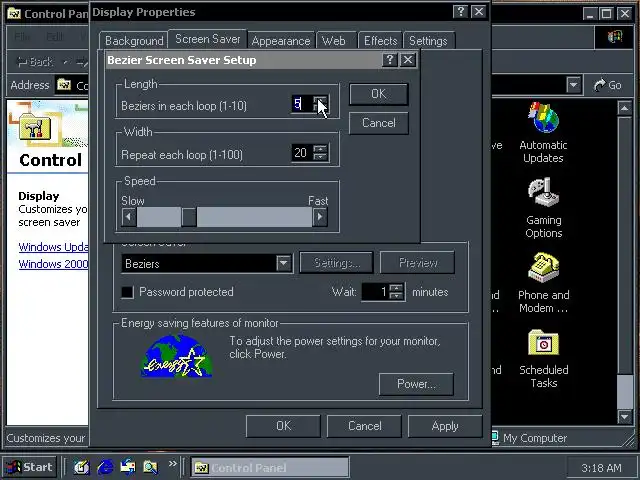
Task: Increase Beziers in each loop spinner
Action: [x=320, y=100]
